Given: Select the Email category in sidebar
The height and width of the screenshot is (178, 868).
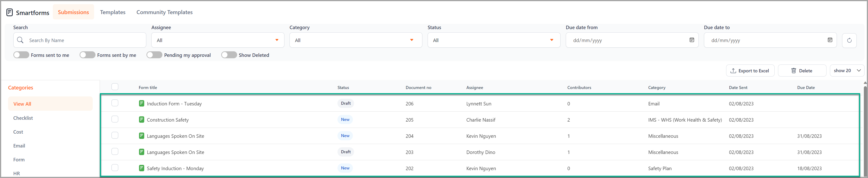Looking at the screenshot, I should [19, 146].
